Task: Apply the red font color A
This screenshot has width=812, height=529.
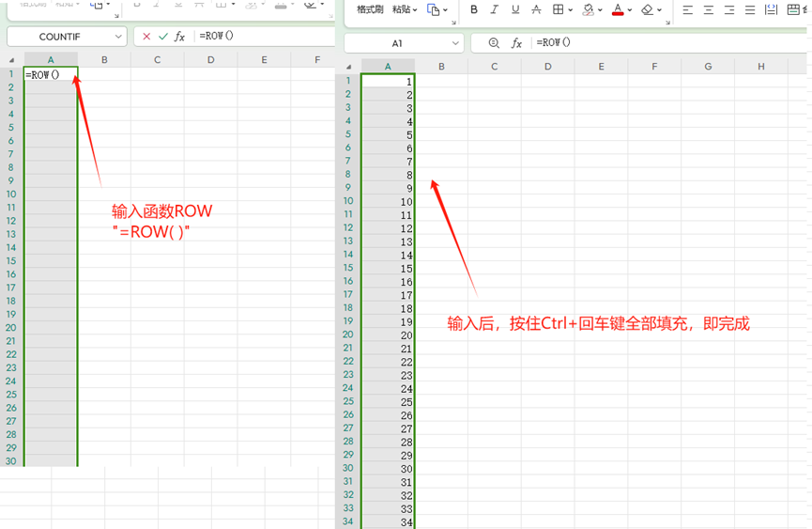Action: click(618, 9)
